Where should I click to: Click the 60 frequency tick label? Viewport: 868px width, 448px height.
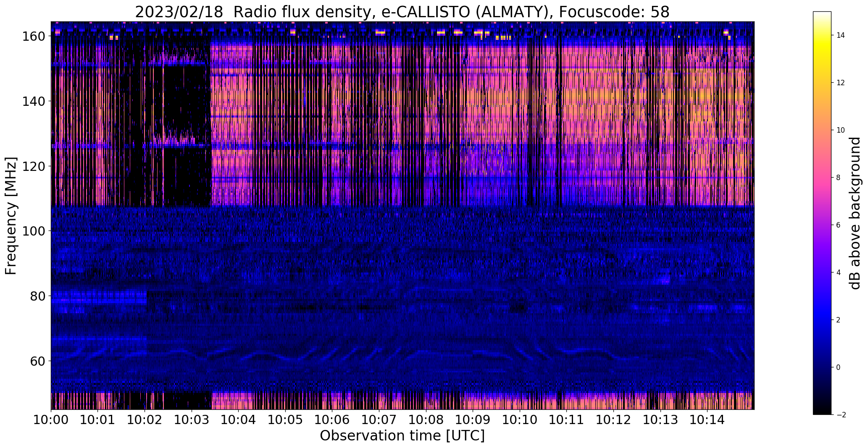(37, 361)
